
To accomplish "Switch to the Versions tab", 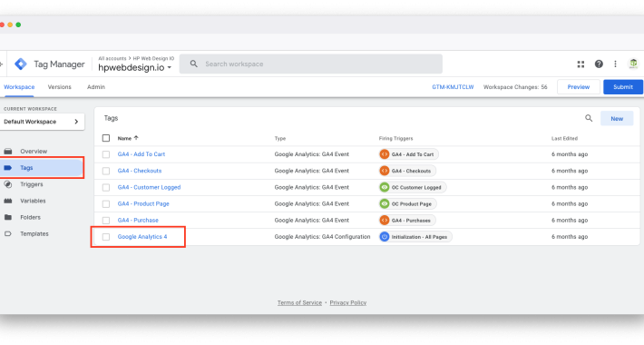I will pyautogui.click(x=60, y=87).
